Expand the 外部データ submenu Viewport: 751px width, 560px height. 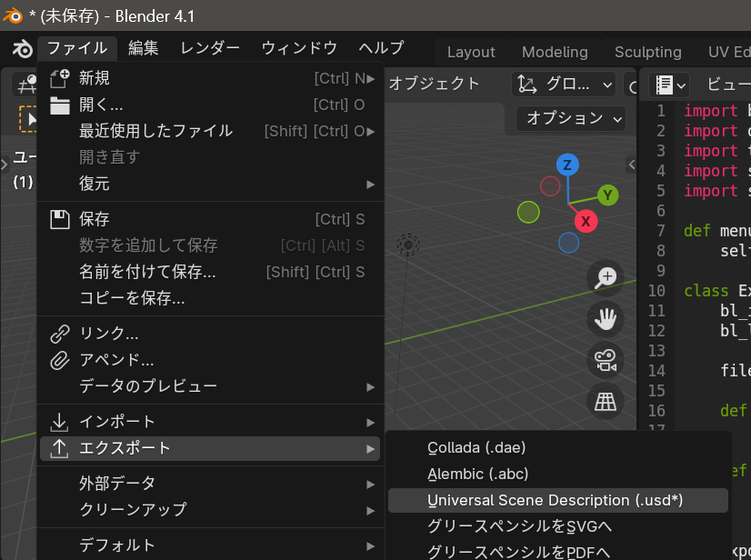tap(211, 484)
